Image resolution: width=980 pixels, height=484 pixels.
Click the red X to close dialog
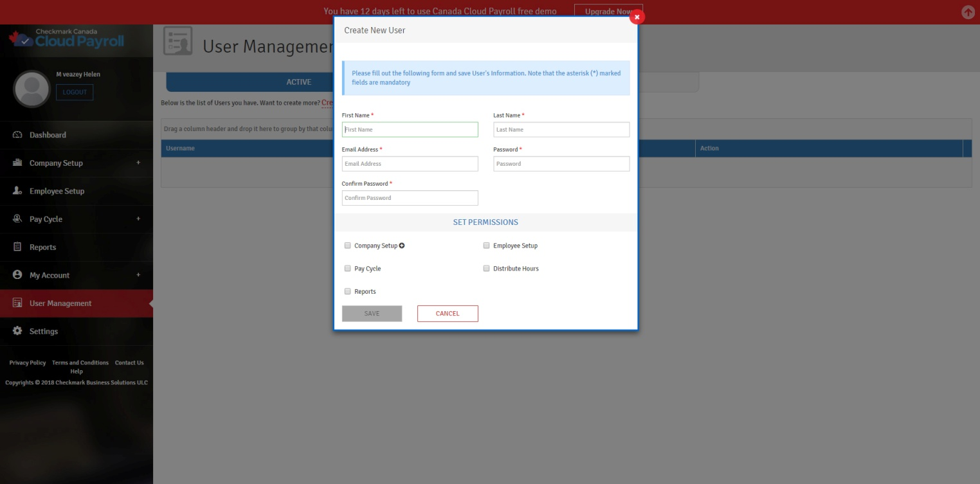(x=637, y=17)
